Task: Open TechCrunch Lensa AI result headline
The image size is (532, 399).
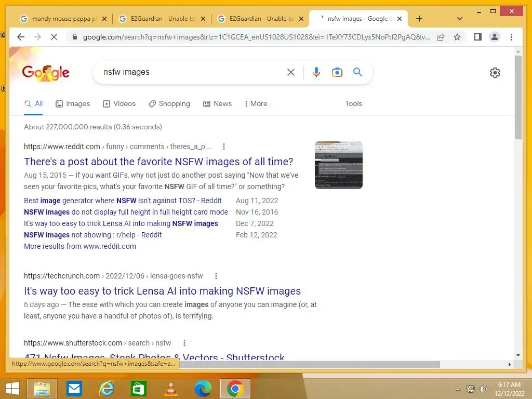Action: (x=162, y=291)
